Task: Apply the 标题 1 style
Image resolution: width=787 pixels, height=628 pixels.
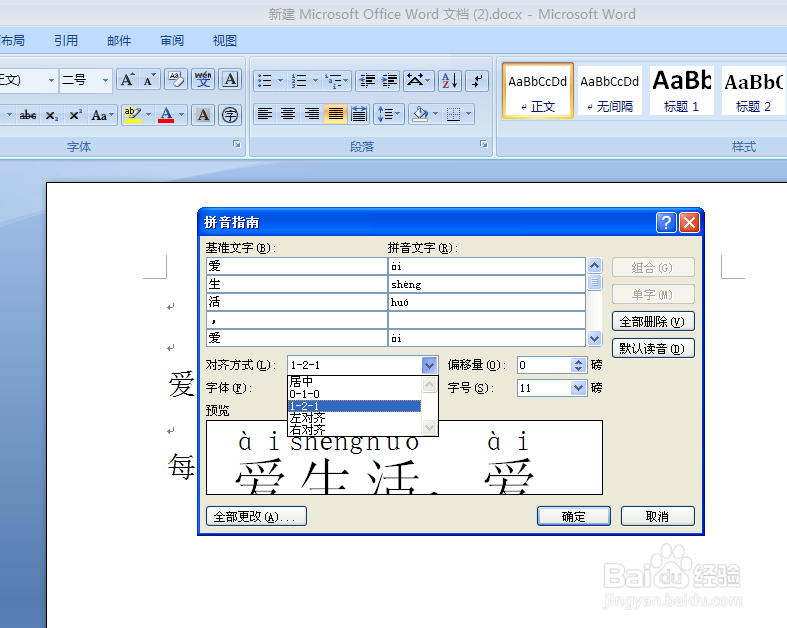Action: pos(682,91)
